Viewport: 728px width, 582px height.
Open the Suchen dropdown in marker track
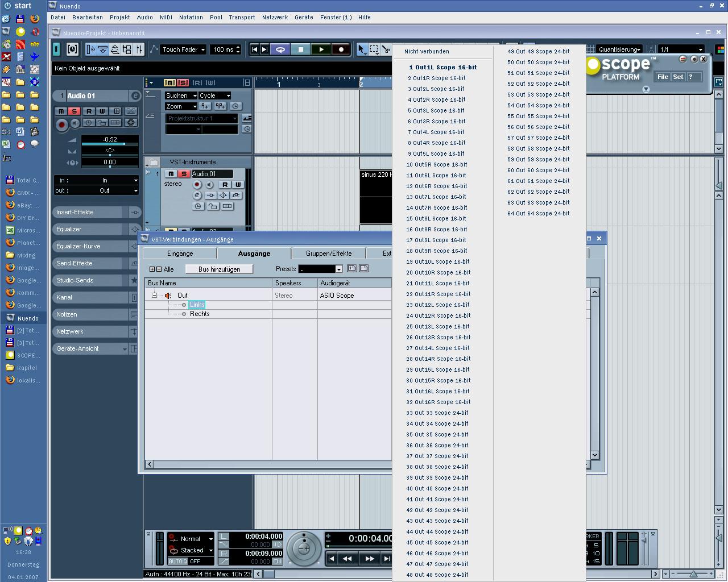click(181, 95)
